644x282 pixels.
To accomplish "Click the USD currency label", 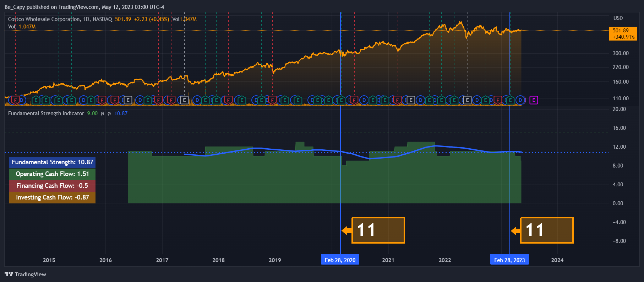I will click(x=618, y=18).
